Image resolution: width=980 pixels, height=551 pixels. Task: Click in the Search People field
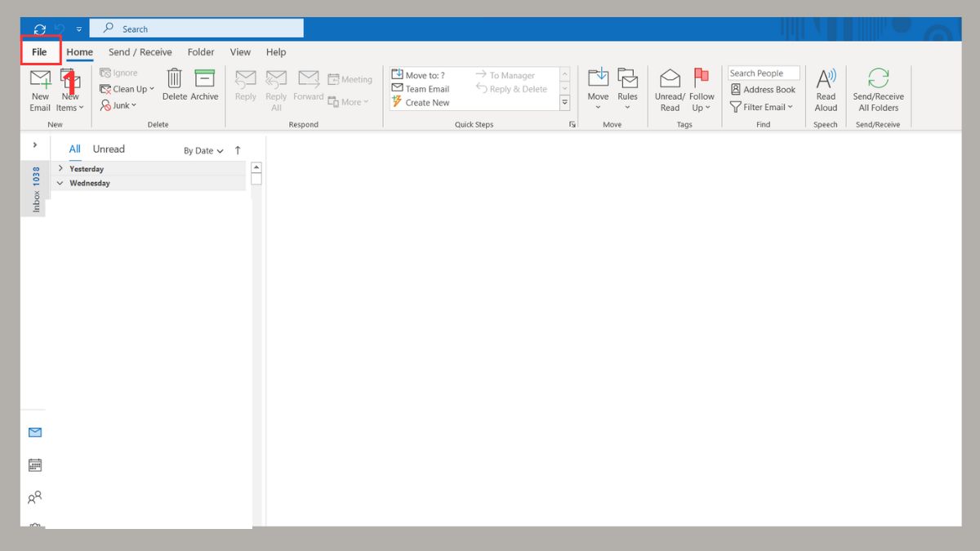coord(763,73)
